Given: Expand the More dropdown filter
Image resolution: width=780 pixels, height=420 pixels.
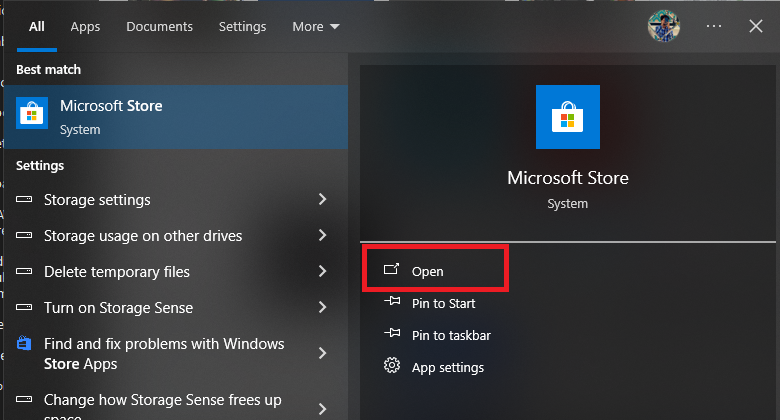Looking at the screenshot, I should coord(316,27).
